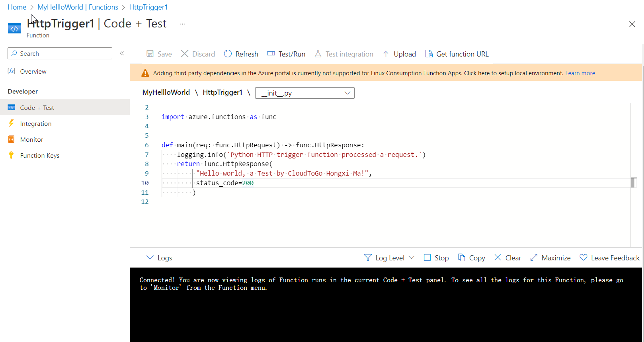Open Integration in the Developer menu
The height and width of the screenshot is (342, 644).
(x=35, y=123)
